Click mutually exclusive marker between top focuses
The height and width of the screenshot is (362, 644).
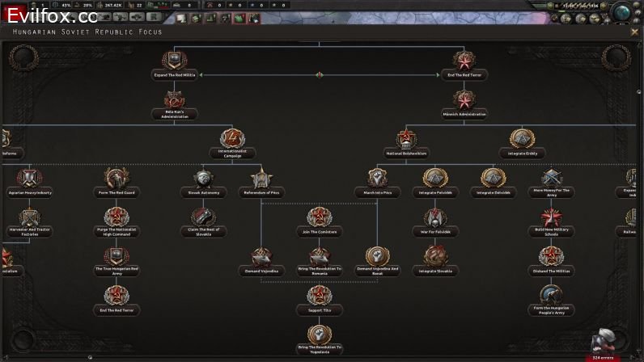pyautogui.click(x=320, y=74)
